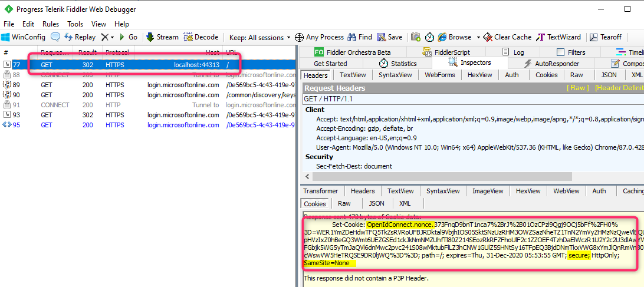Open the Tools menu

[75, 24]
